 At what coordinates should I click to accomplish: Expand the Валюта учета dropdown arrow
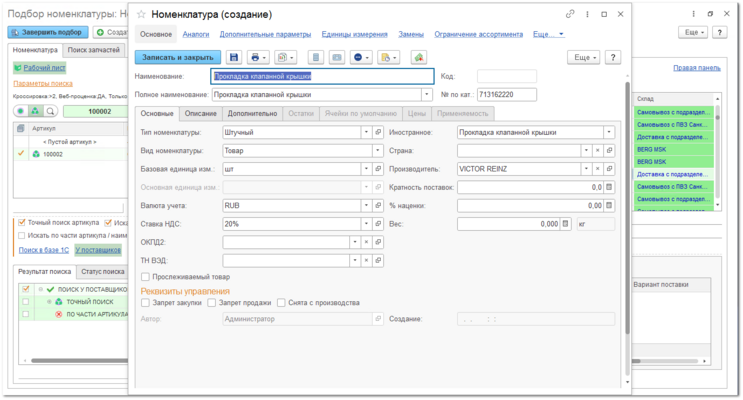coord(366,205)
